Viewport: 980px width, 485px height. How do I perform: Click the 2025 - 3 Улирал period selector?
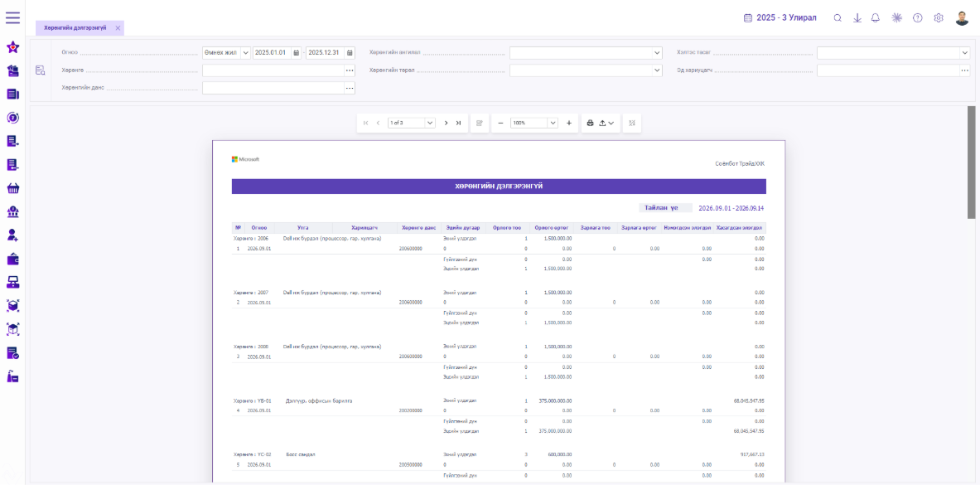coord(780,18)
